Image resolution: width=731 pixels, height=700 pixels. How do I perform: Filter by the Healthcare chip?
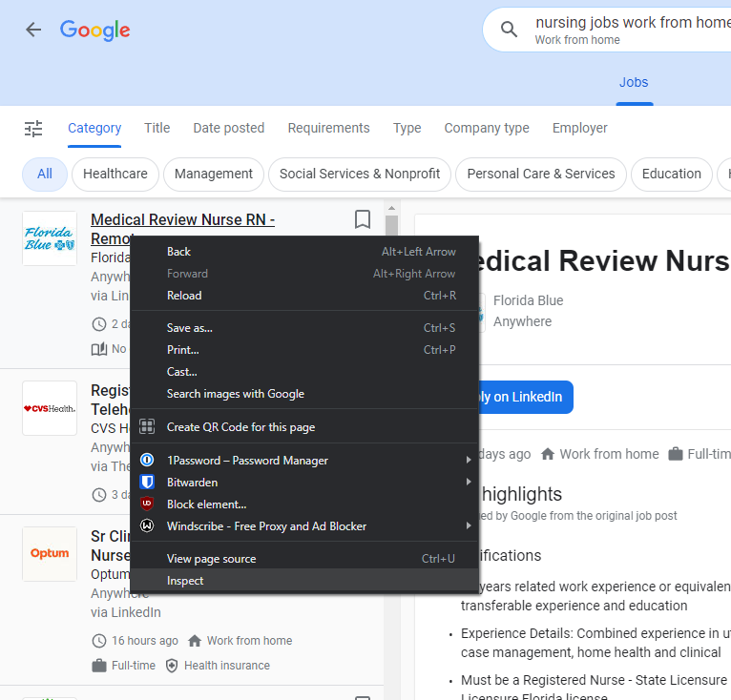pyautogui.click(x=115, y=174)
